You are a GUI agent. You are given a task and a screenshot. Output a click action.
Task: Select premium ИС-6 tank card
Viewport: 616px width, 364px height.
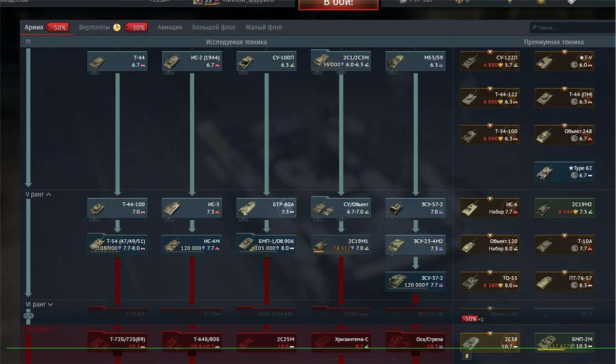click(490, 208)
